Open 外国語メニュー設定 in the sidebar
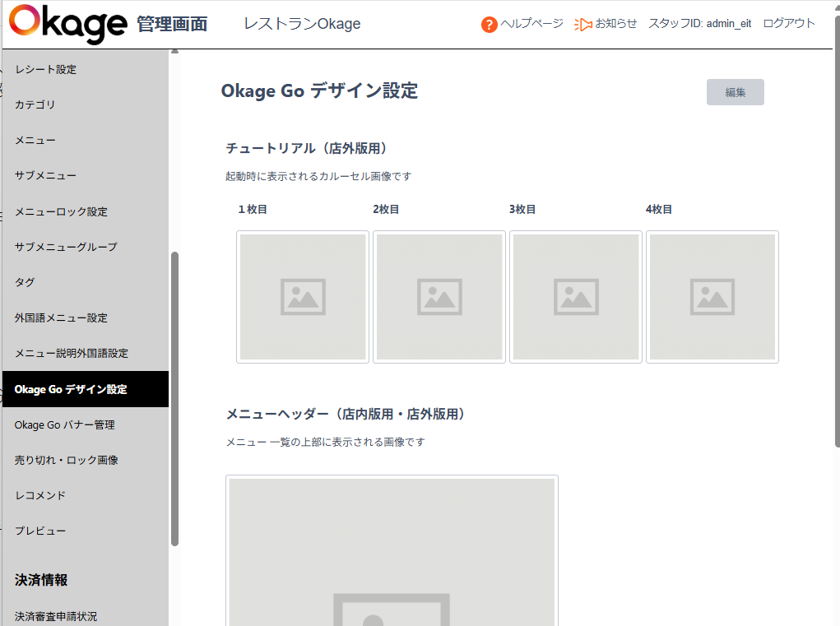This screenshot has height=626, width=840. point(61,318)
